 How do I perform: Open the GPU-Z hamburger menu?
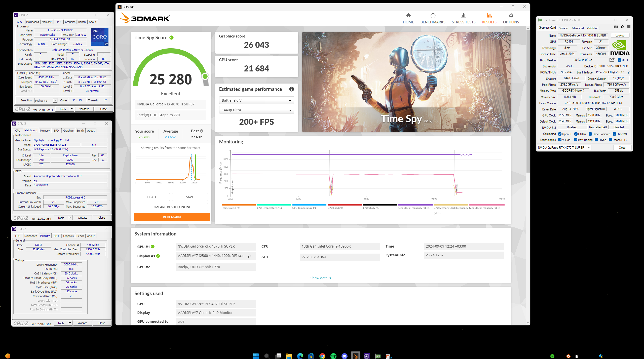629,27
